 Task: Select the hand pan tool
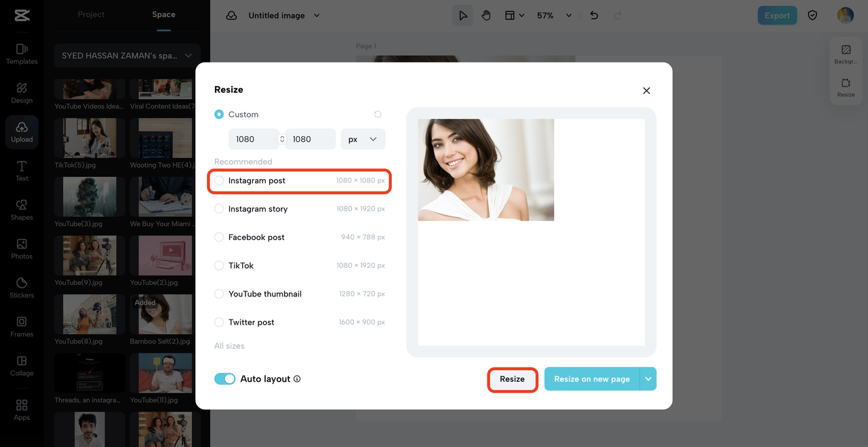pos(486,15)
